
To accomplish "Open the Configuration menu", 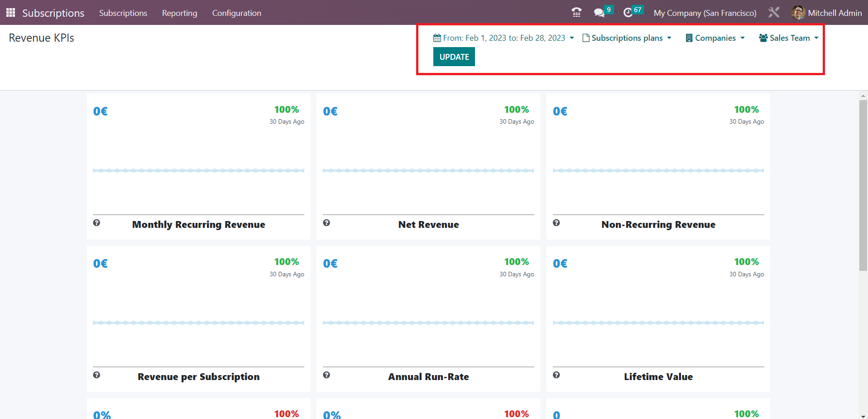I will click(237, 13).
